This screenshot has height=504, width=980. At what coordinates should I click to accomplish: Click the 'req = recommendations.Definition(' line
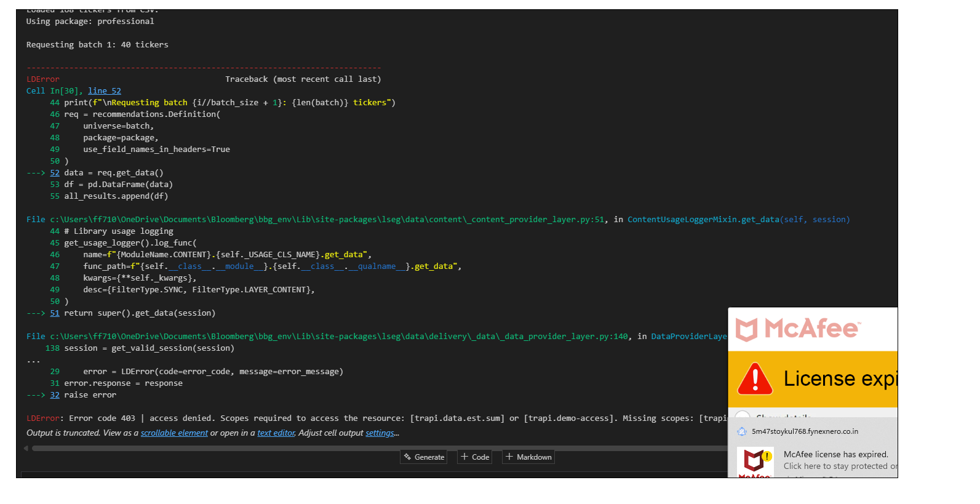[143, 114]
